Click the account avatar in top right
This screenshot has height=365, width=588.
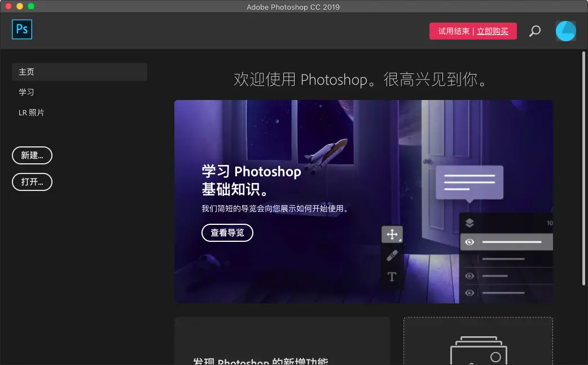coord(565,31)
